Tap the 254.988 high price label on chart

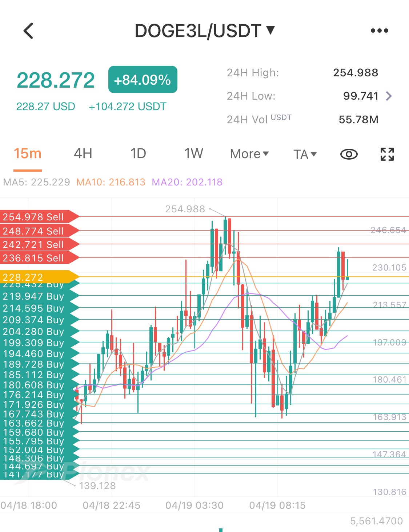tap(185, 209)
